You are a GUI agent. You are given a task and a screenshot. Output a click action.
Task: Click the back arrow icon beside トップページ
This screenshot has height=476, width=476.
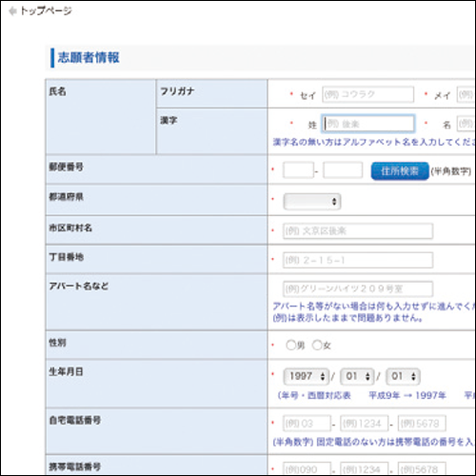(x=12, y=11)
